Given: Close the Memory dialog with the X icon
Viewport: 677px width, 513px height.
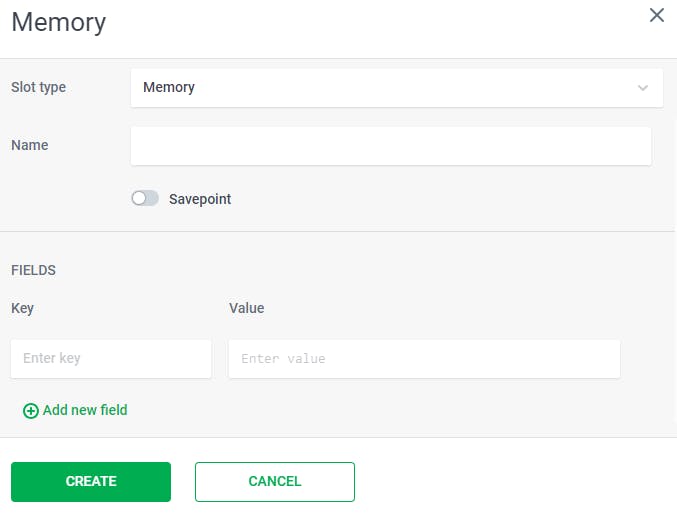Looking at the screenshot, I should (x=657, y=15).
